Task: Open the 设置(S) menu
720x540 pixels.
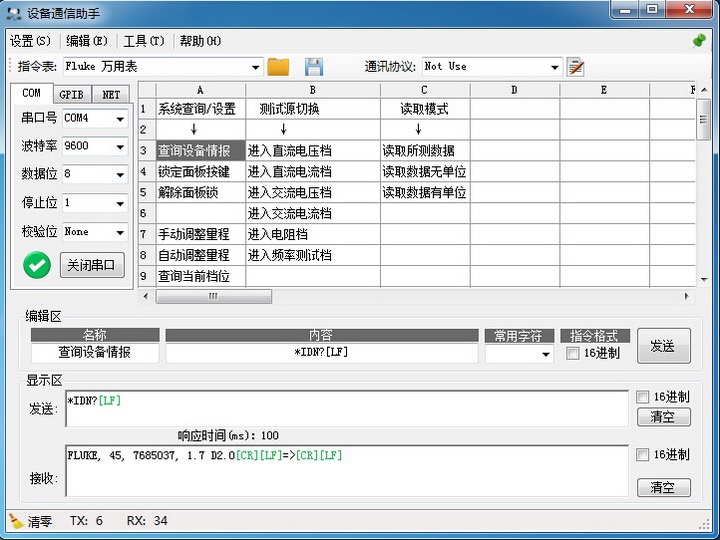Action: (30, 41)
